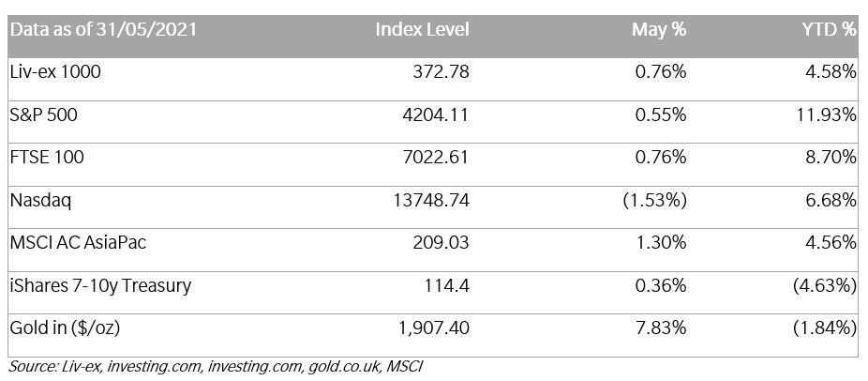The image size is (868, 381).
Task: Click the Index Level column header
Action: [422, 29]
